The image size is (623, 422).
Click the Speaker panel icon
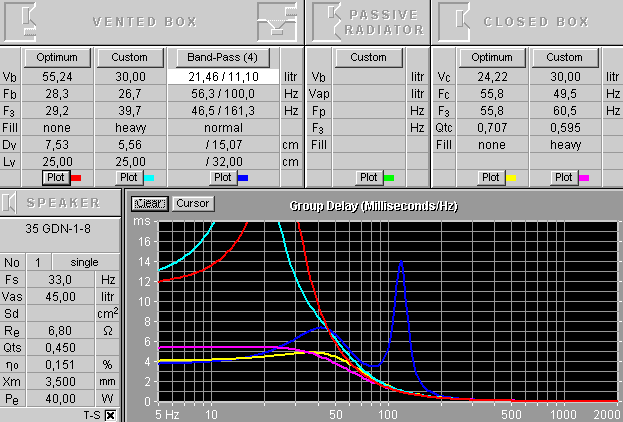(10, 203)
